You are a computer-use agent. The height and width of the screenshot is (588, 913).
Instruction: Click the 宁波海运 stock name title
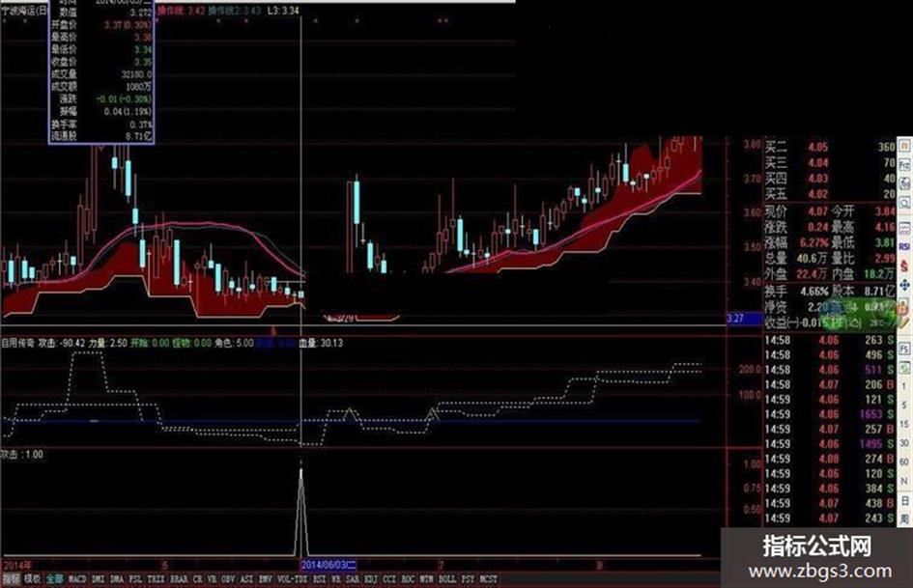tap(23, 11)
